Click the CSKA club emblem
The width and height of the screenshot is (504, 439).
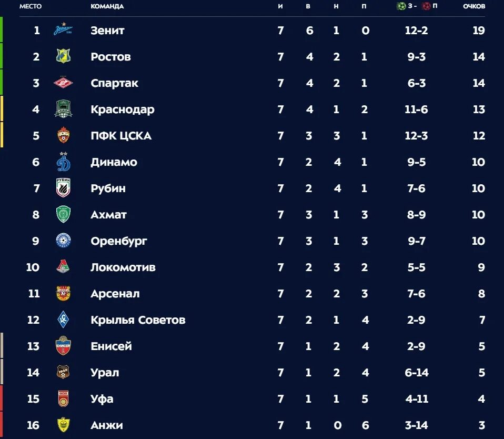pos(63,136)
